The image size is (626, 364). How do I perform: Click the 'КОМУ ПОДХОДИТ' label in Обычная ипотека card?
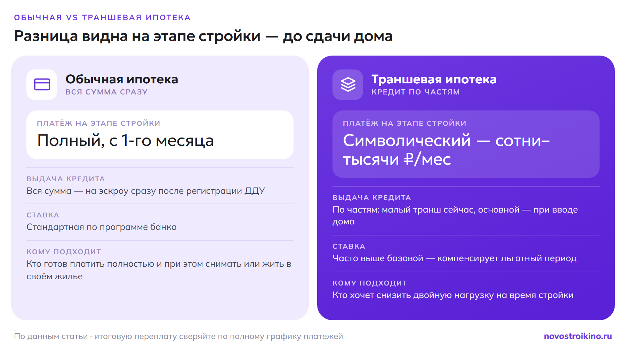(x=64, y=252)
